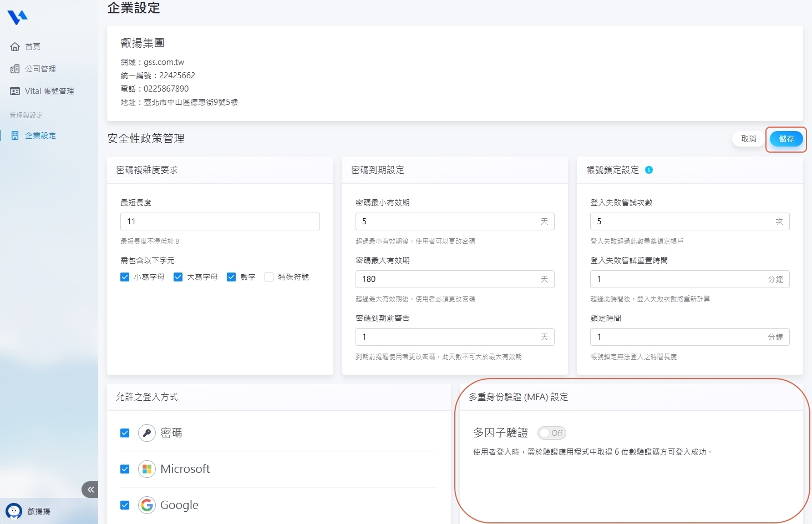The width and height of the screenshot is (812, 524).
Task: Uncheck the Google login method checkbox
Action: tap(125, 505)
